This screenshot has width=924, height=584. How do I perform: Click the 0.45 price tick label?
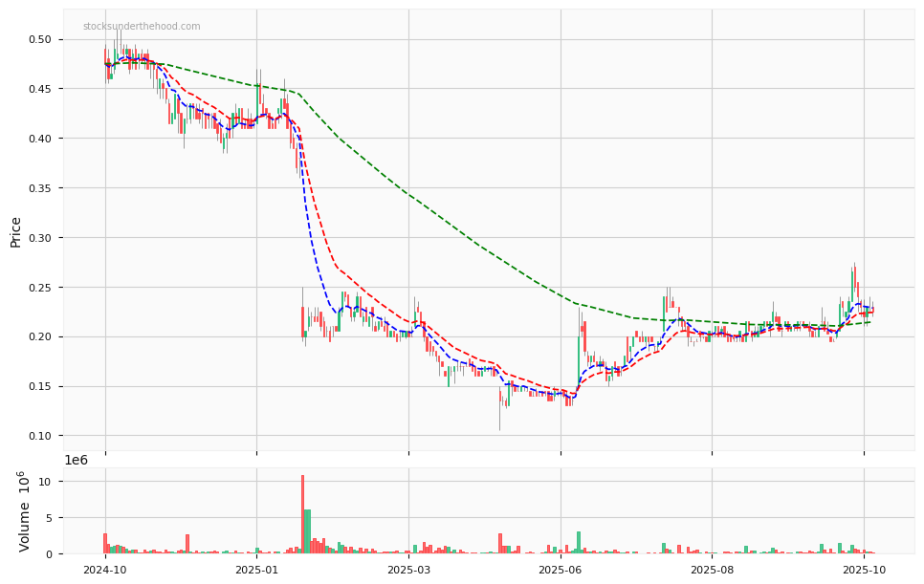tap(40, 89)
